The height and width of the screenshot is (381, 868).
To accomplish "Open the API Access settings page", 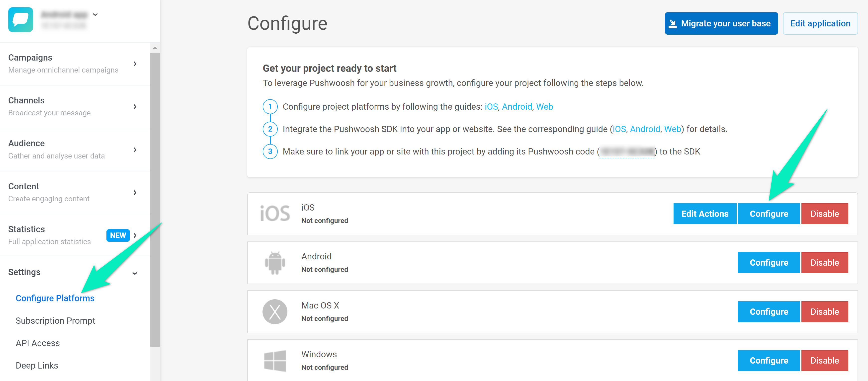I will (38, 343).
